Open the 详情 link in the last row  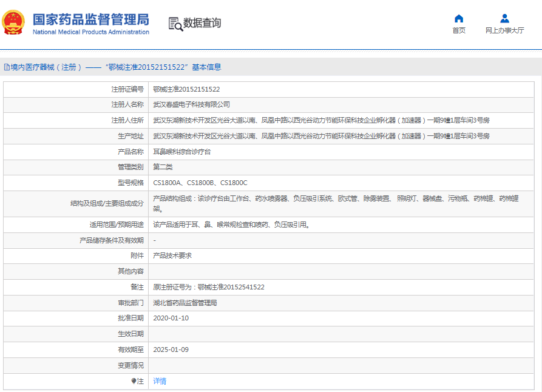[x=160, y=381]
